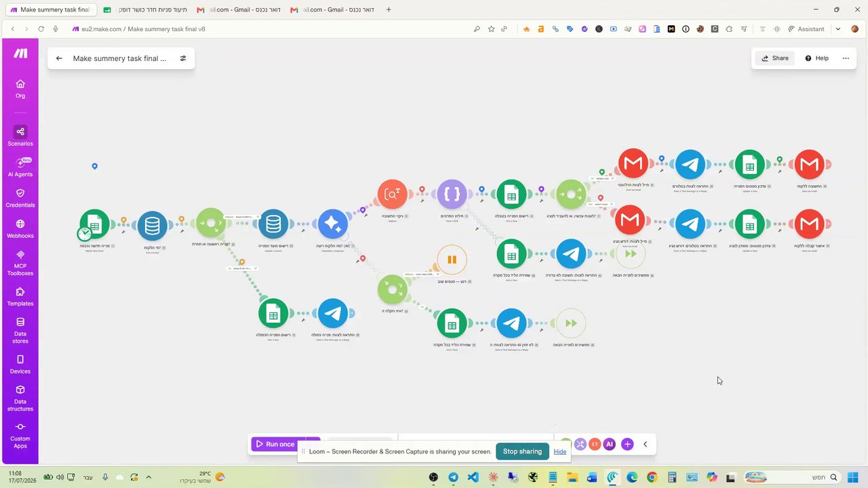The height and width of the screenshot is (488, 868).
Task: Click Stop sharing in the Loom bar
Action: (x=522, y=451)
